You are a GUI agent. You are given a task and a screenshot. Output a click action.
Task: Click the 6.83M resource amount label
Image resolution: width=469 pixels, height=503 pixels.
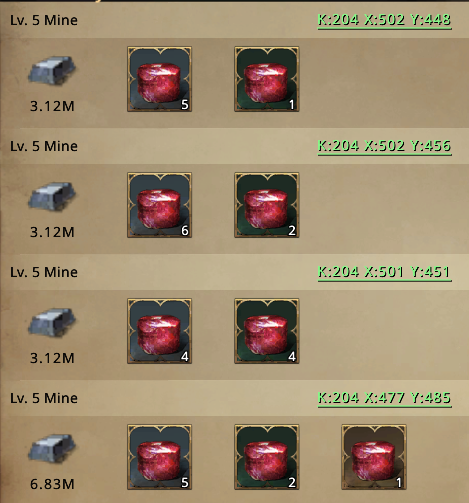(52, 484)
